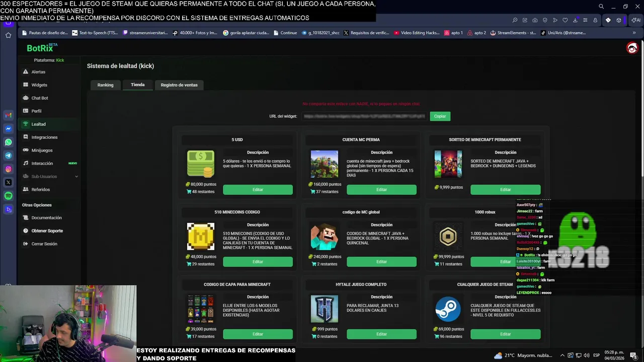Screen dimensions: 644x362
Task: Click the Steam logo image
Action: tap(448, 309)
